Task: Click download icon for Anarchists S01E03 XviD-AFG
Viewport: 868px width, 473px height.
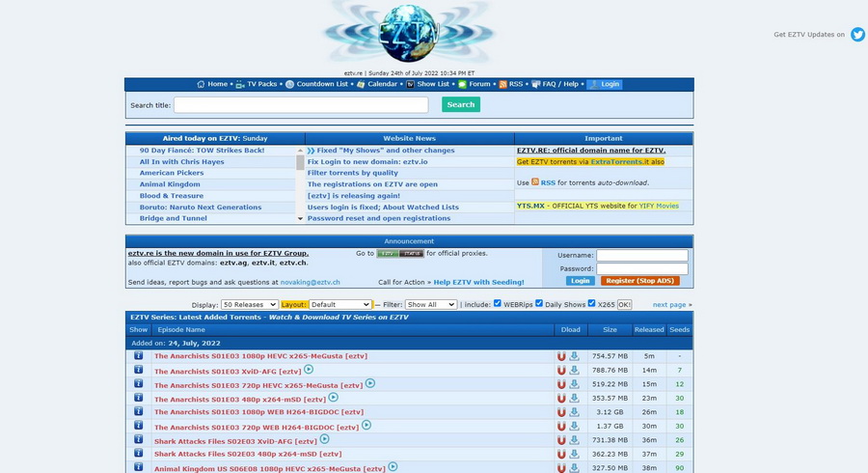Action: 574,370
